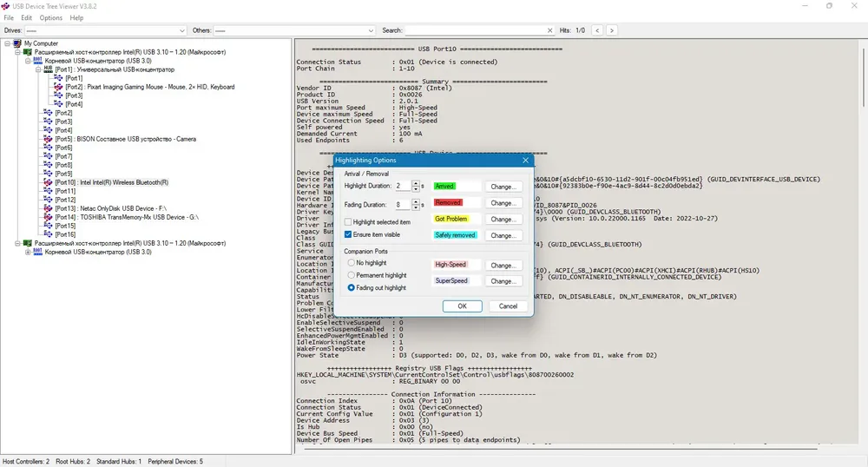This screenshot has height=467, width=868.
Task: Open the Help menu
Action: [x=76, y=17]
